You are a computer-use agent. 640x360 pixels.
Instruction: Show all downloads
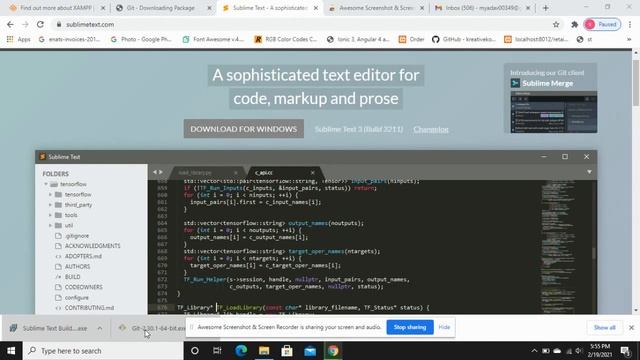pyautogui.click(x=604, y=328)
